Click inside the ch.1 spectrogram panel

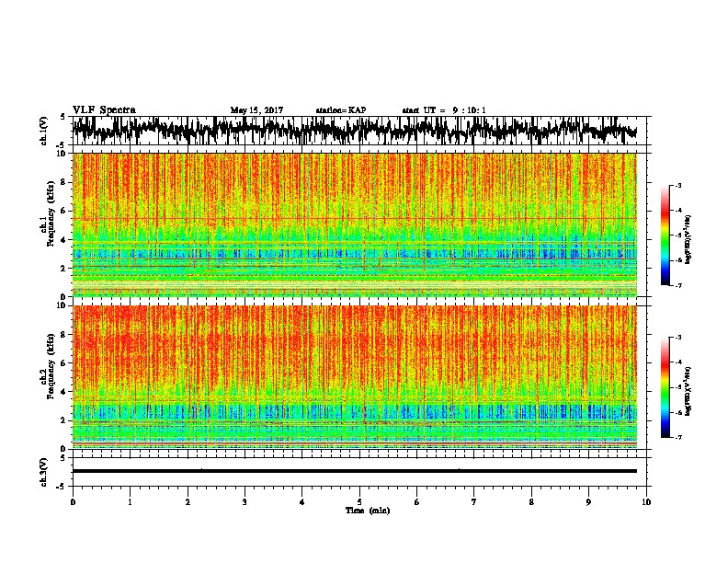pos(355,224)
